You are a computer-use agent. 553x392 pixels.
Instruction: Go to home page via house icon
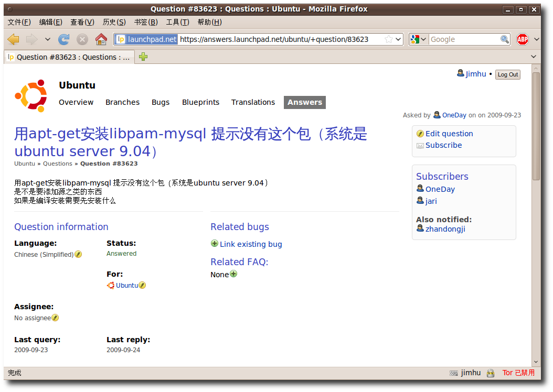(101, 39)
